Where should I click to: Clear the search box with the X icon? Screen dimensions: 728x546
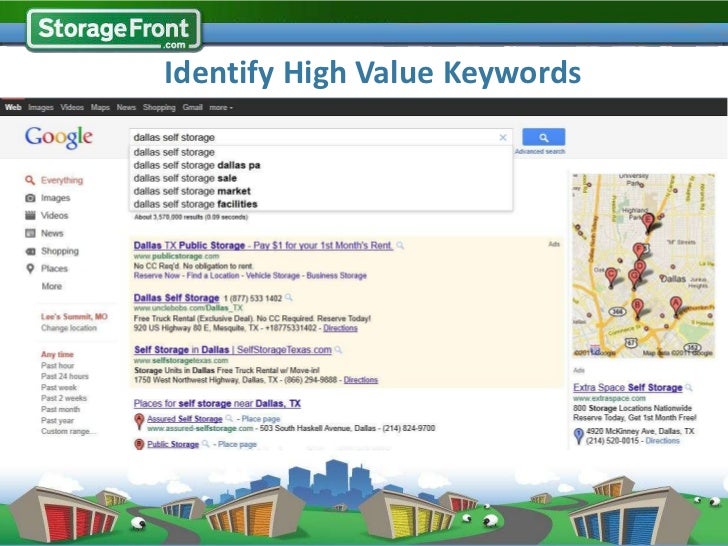[503, 137]
